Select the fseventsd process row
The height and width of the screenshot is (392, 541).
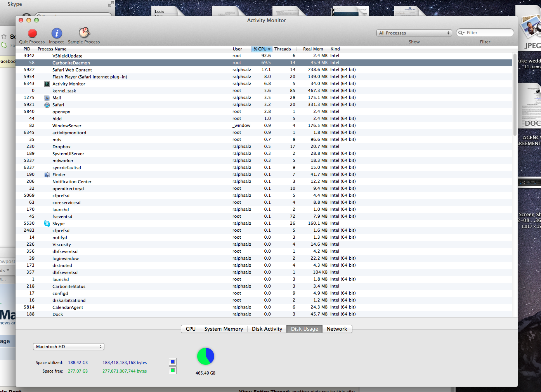pos(264,217)
